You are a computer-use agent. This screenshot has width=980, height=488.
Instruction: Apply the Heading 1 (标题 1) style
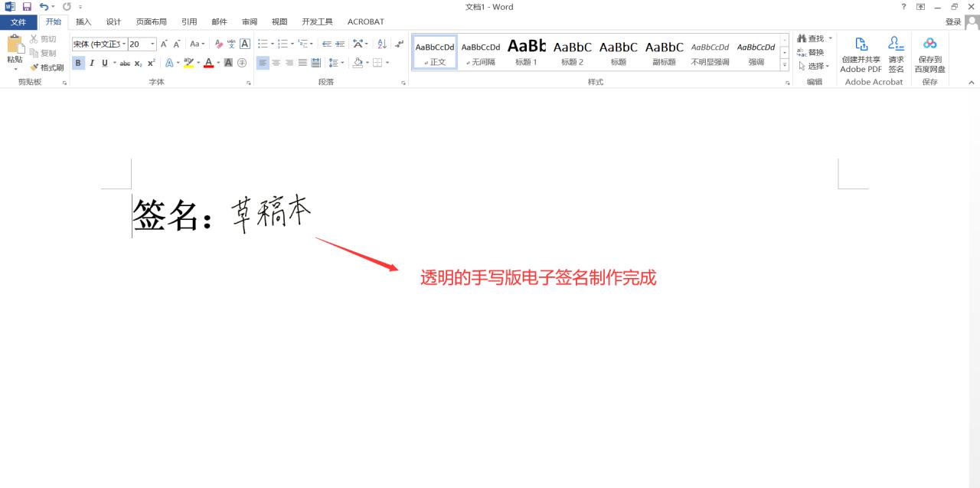point(527,53)
